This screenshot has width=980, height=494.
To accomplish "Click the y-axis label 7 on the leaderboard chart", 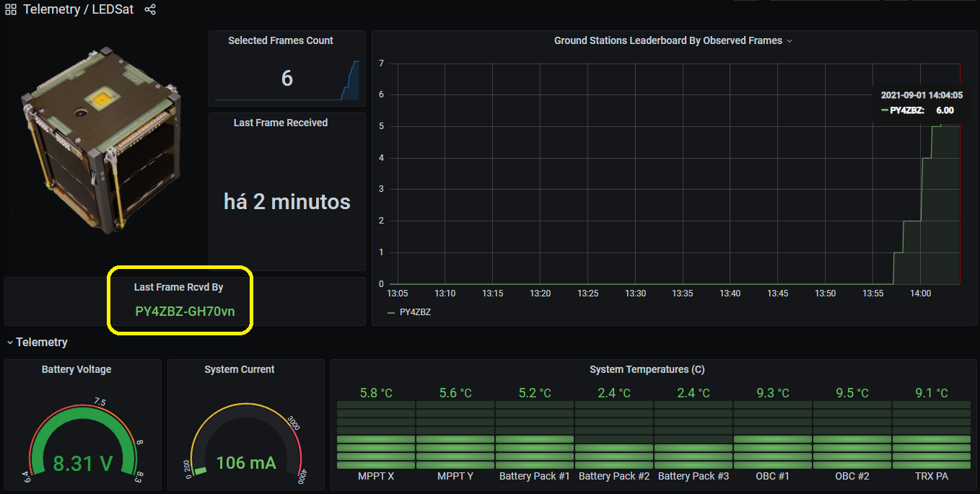I will (x=381, y=63).
